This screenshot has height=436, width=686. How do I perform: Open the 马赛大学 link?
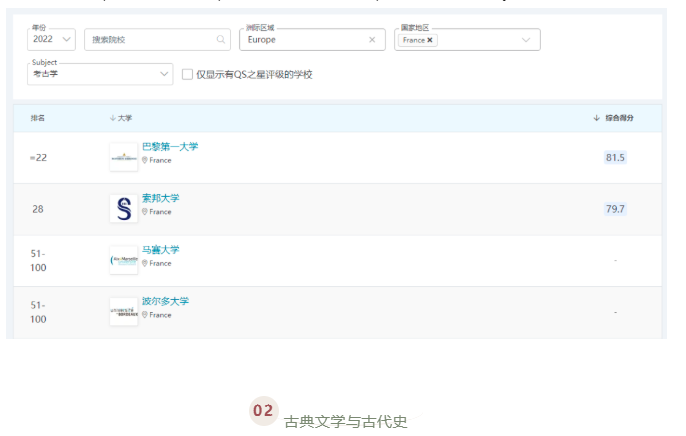point(161,250)
